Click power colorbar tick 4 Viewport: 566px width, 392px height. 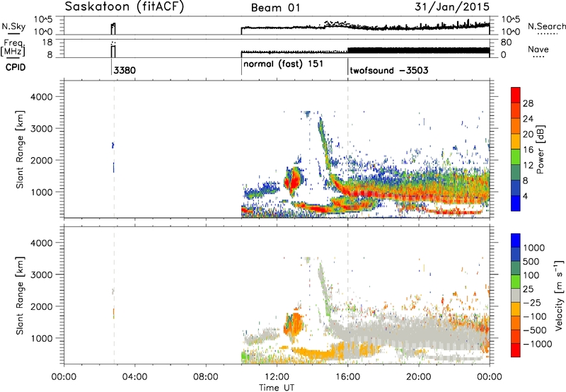tap(525, 196)
